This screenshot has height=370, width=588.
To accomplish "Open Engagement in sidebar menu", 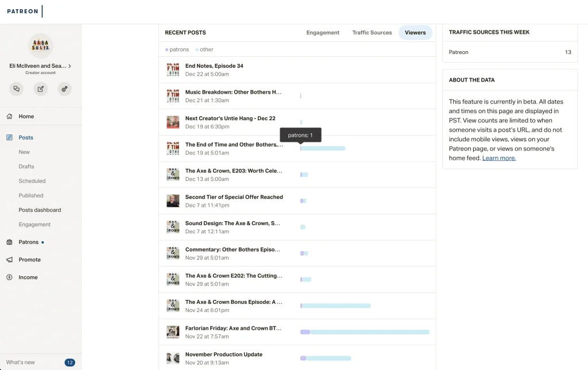I will (34, 225).
